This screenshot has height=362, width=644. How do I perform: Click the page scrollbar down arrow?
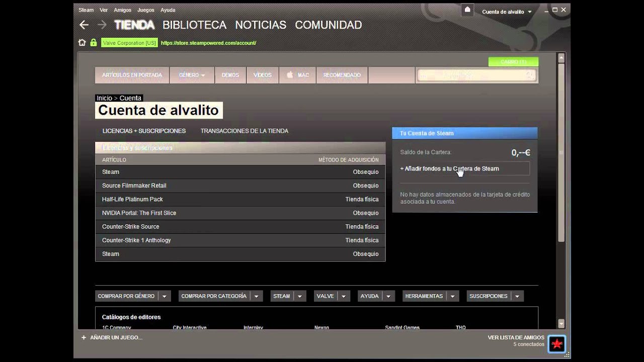click(561, 324)
